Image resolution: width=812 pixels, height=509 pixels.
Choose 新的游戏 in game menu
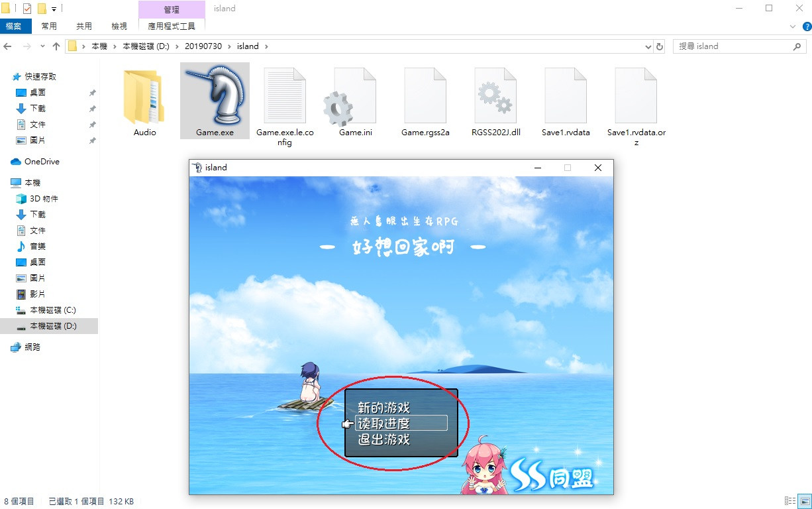[384, 408]
